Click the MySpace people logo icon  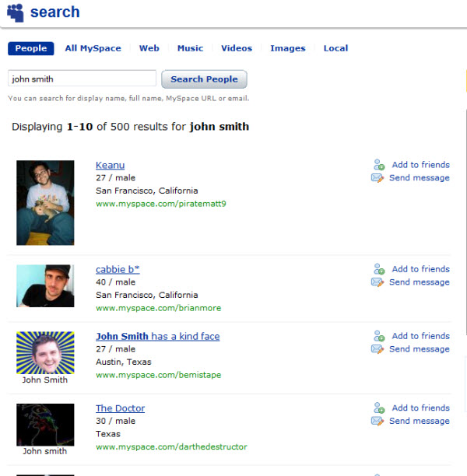click(x=16, y=12)
